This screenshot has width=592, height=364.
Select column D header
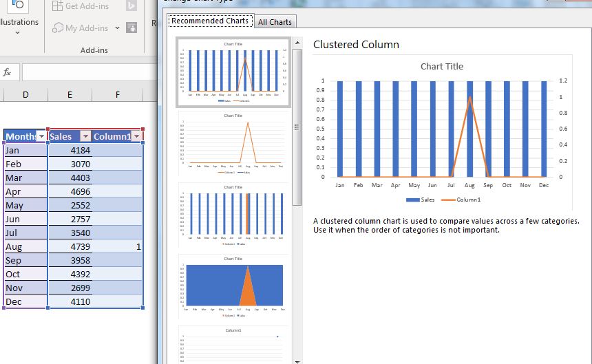(25, 95)
